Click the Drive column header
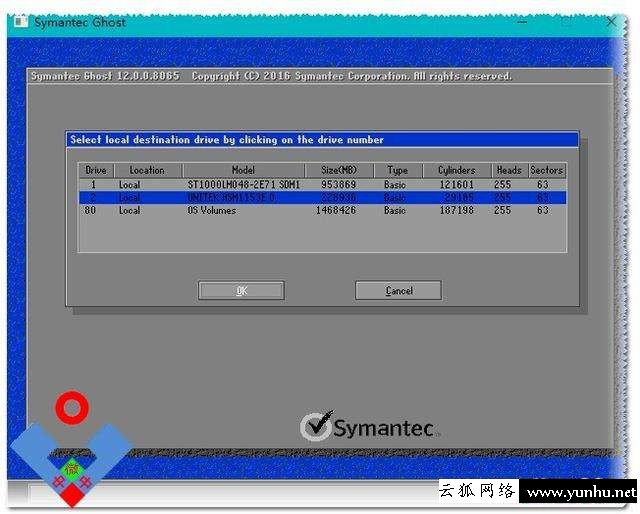 96,170
